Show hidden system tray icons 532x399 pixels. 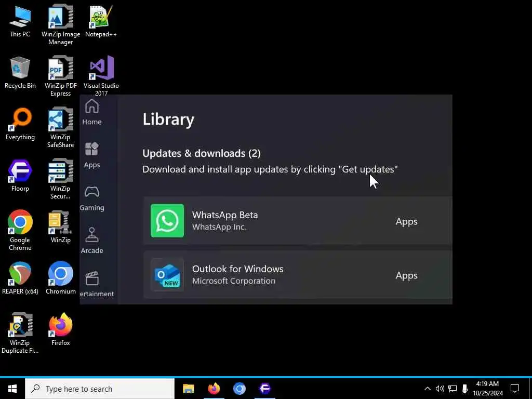click(x=428, y=389)
